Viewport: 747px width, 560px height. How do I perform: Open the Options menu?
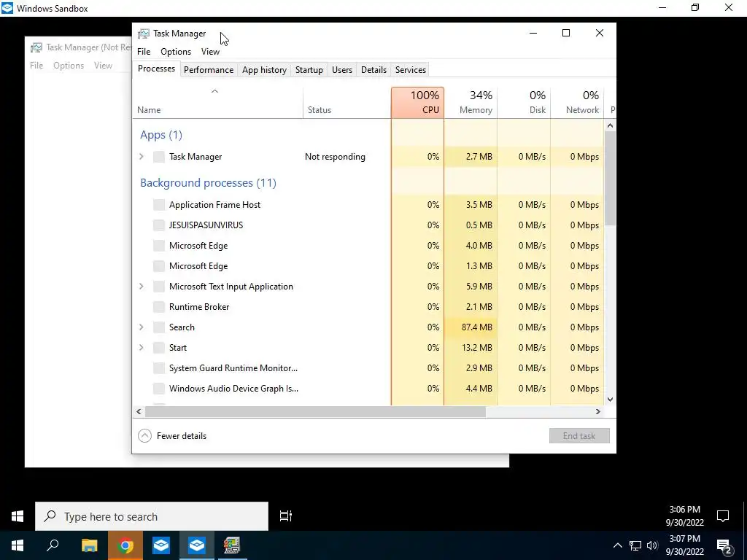coord(176,52)
